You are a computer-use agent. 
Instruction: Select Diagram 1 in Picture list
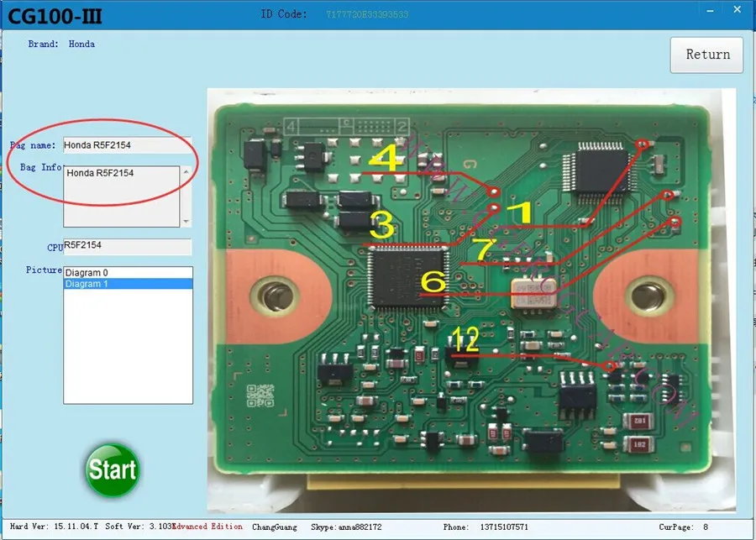[129, 284]
